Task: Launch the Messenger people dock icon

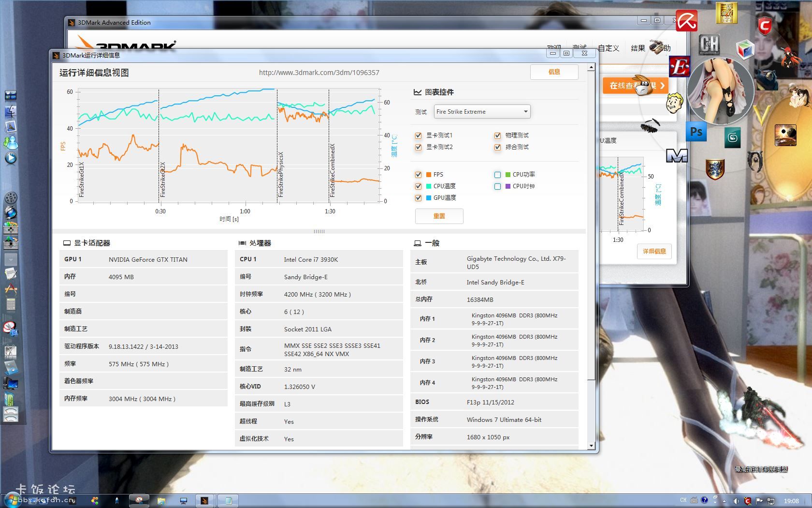Action: click(x=11, y=142)
